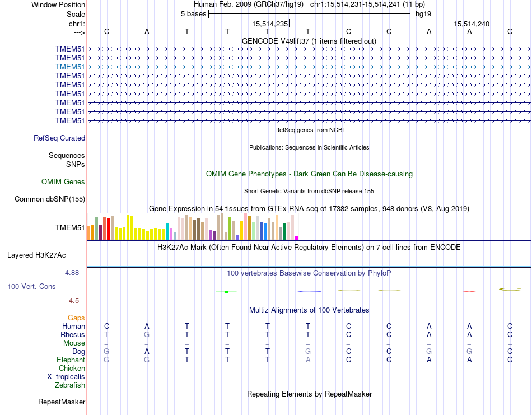Click the X_tropicalis species label
Screen dimensions: 532x415
tap(66, 377)
